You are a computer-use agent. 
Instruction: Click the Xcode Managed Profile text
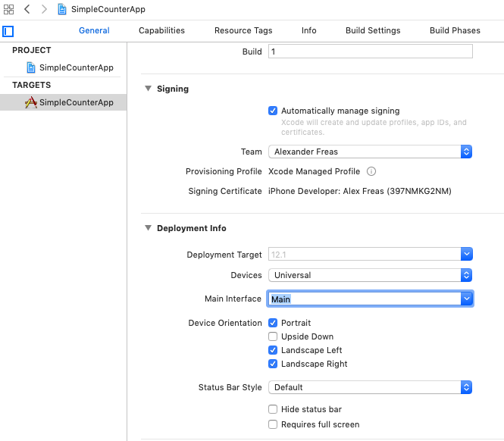(x=314, y=171)
